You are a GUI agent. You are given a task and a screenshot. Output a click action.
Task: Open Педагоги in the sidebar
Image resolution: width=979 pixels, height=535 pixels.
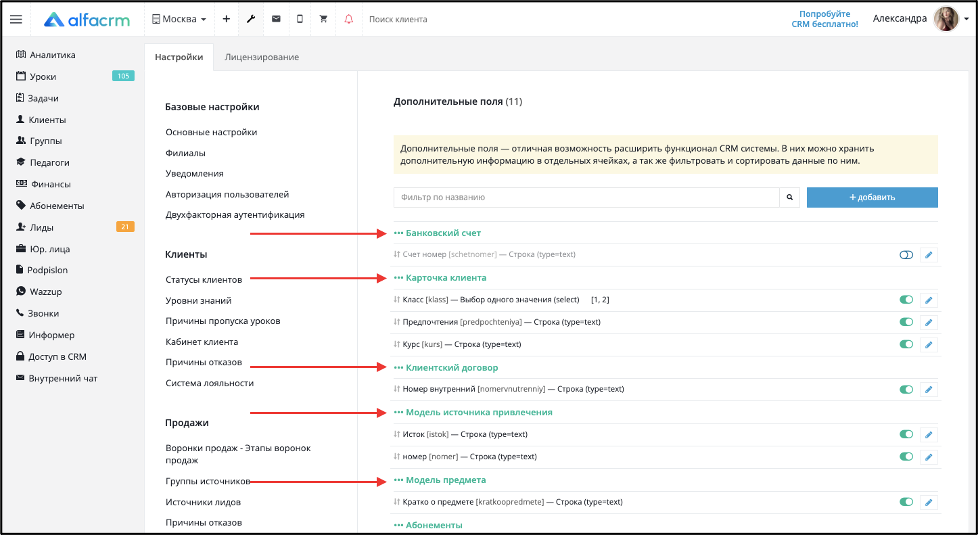[x=42, y=162]
